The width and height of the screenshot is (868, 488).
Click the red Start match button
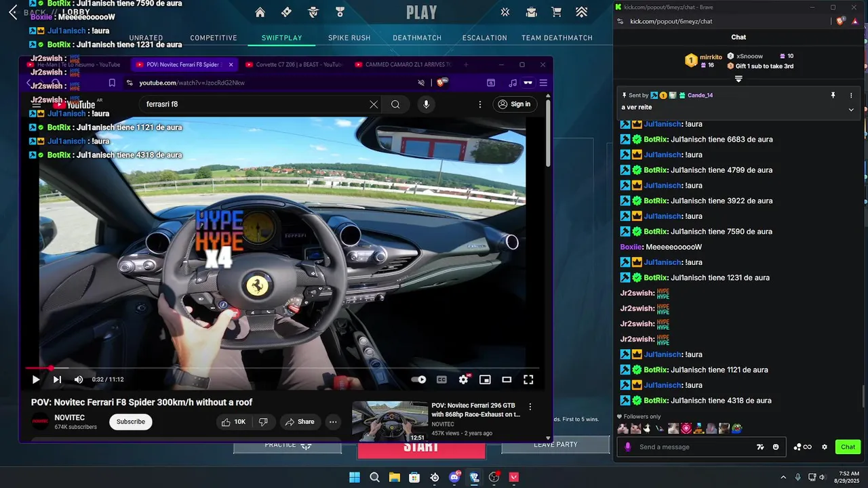[421, 448]
